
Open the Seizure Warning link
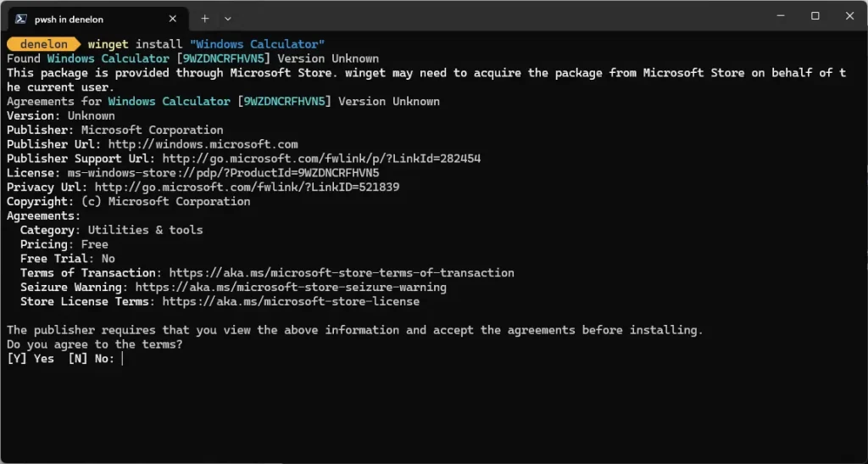[x=291, y=288]
